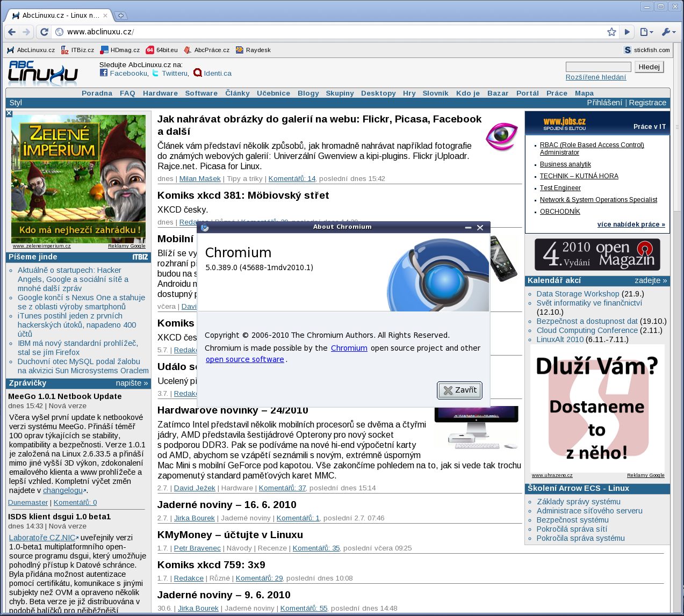Viewport: 684px width, 616px height.
Task: Click the Dluží Vám advertisement
Action: pyautogui.click(x=597, y=408)
